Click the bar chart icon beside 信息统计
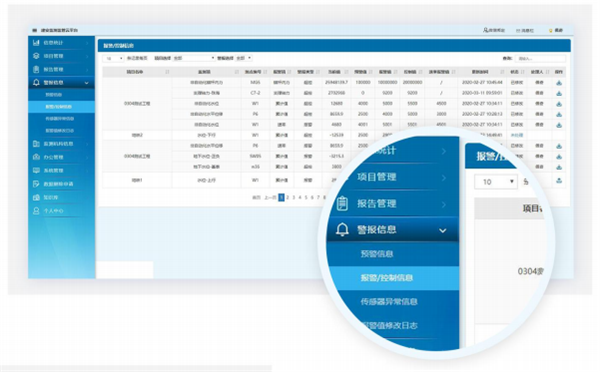The image size is (600, 372). click(36, 42)
